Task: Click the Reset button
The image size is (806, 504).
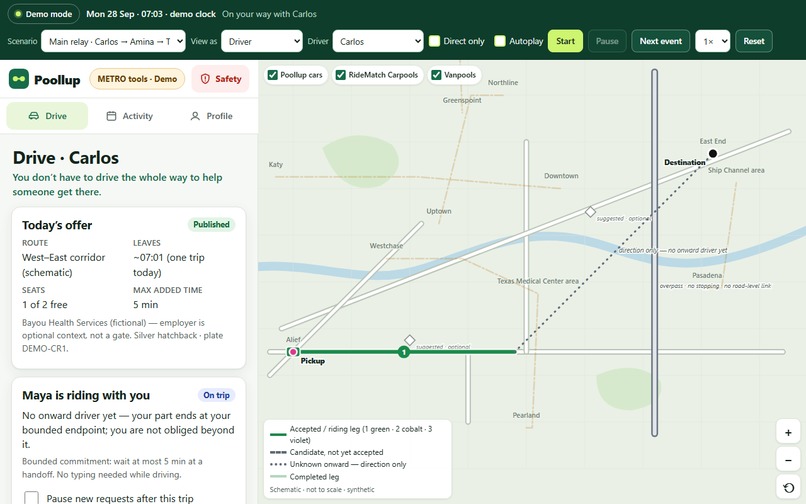Action: point(754,41)
